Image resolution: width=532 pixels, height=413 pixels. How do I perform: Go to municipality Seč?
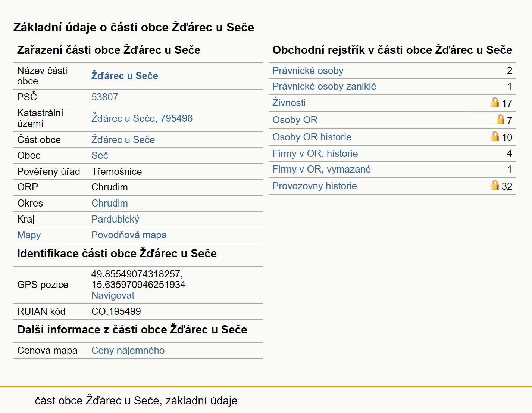100,155
